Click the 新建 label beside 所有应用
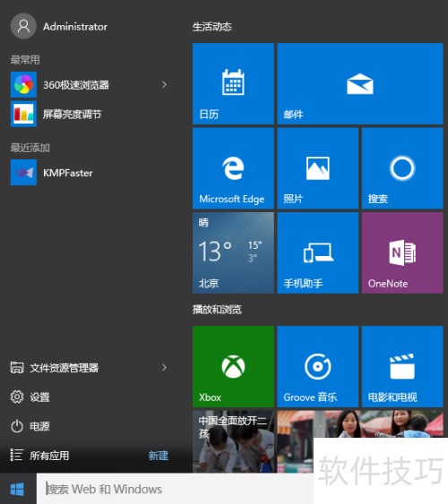The height and width of the screenshot is (504, 448). point(159,456)
